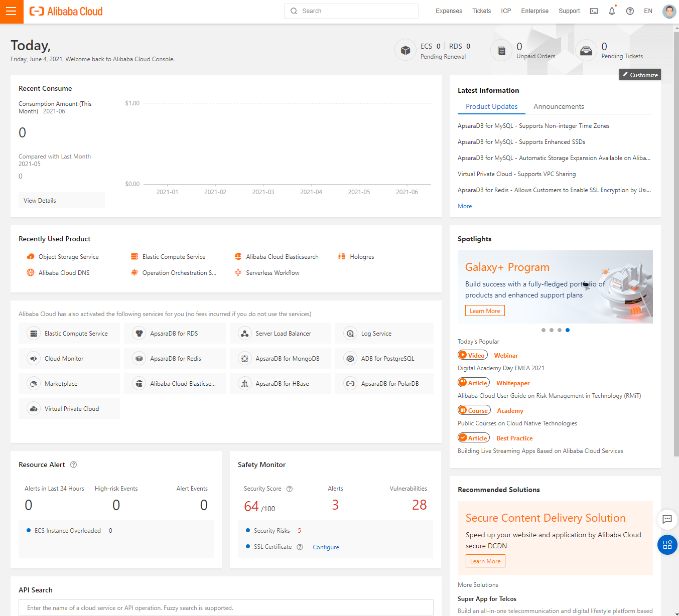Open Marketplace service tile
The height and width of the screenshot is (616, 679).
click(x=69, y=383)
